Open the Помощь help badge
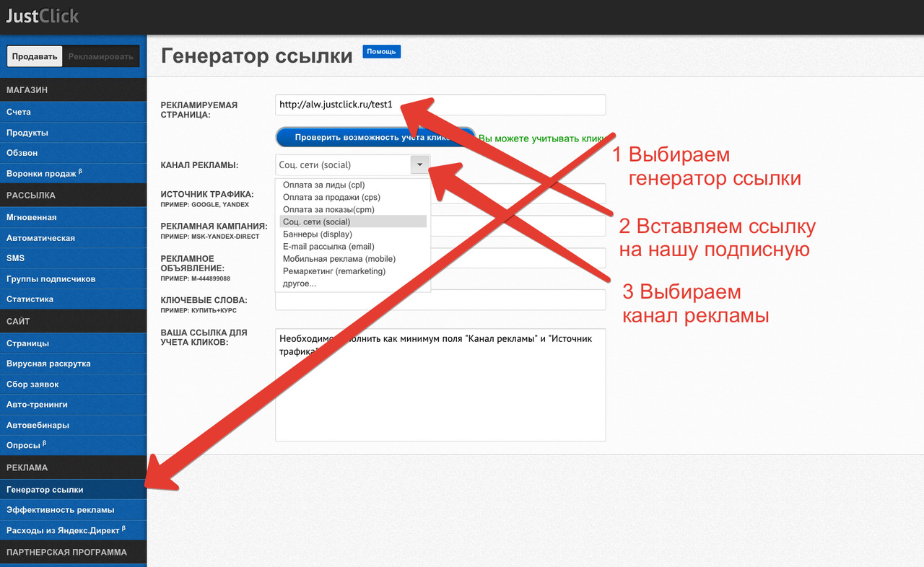Viewport: 924px width, 567px height. point(381,52)
